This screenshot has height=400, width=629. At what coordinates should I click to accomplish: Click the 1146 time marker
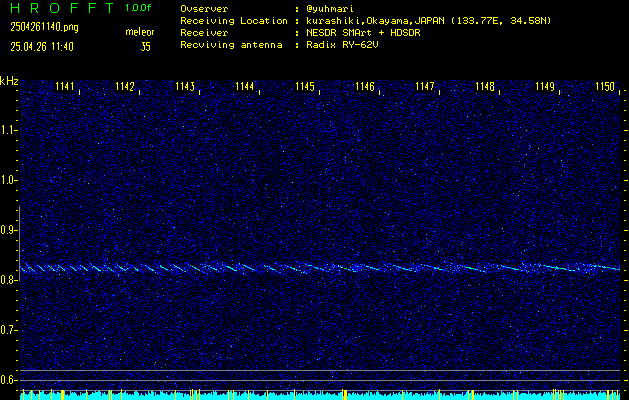click(x=365, y=86)
